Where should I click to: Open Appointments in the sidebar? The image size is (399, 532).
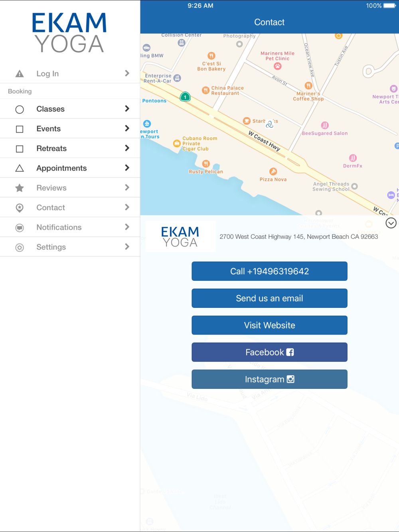tap(70, 168)
